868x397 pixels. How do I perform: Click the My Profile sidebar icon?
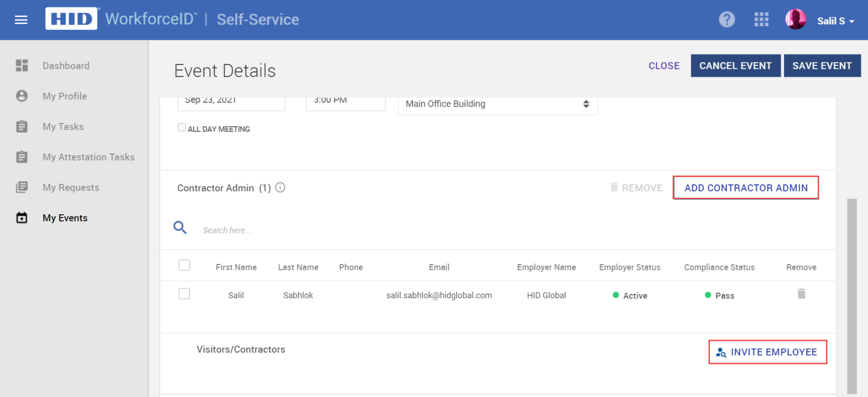[22, 96]
